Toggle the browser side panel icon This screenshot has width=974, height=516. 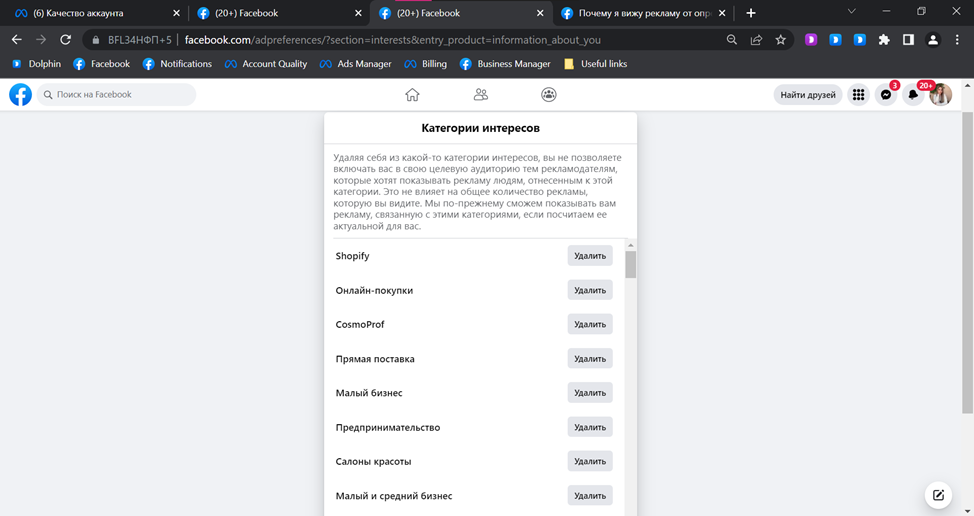tap(908, 40)
